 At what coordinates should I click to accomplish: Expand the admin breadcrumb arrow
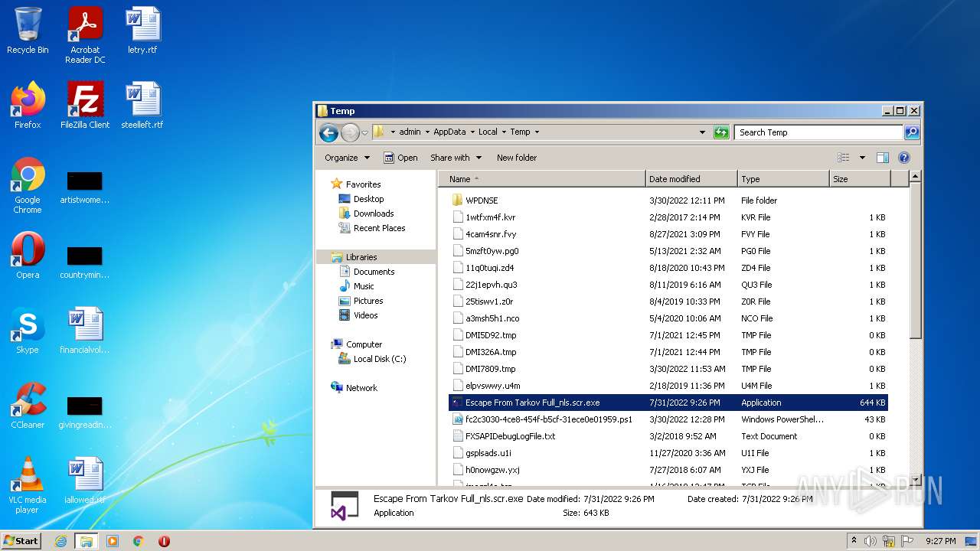click(x=426, y=132)
